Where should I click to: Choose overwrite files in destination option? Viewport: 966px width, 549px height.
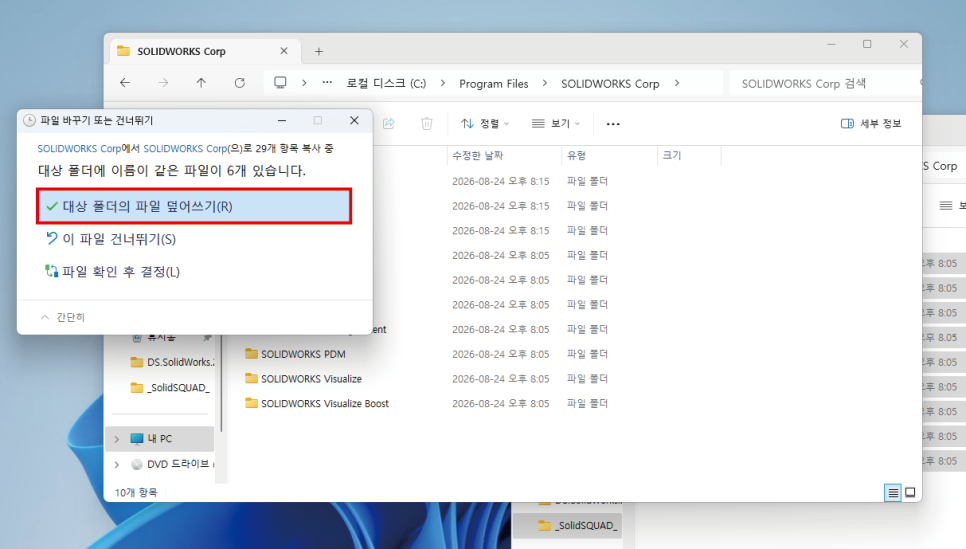click(194, 206)
